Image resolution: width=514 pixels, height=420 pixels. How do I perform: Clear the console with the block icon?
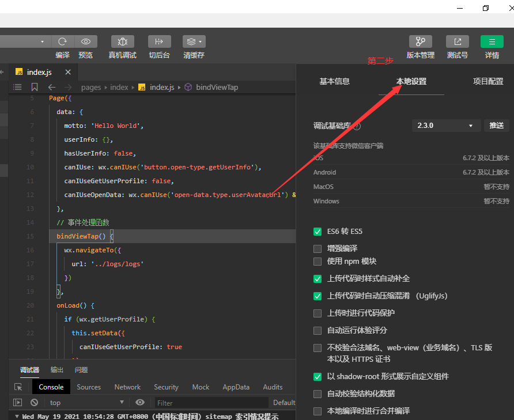pos(34,402)
